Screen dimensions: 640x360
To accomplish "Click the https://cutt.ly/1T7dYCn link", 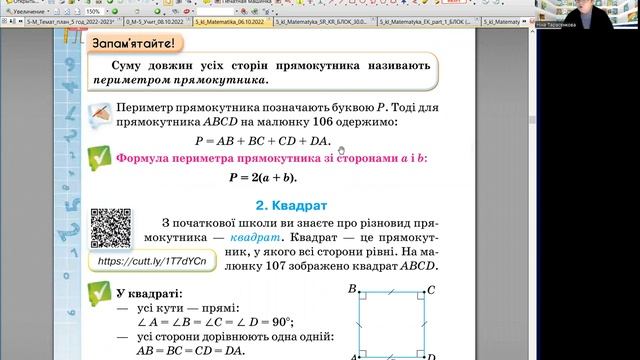I will coord(152,261).
